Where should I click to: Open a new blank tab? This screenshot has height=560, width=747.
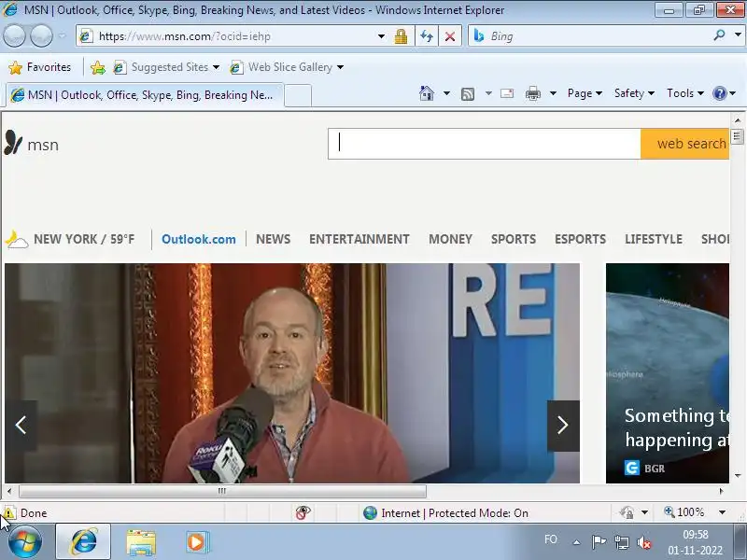coord(298,96)
